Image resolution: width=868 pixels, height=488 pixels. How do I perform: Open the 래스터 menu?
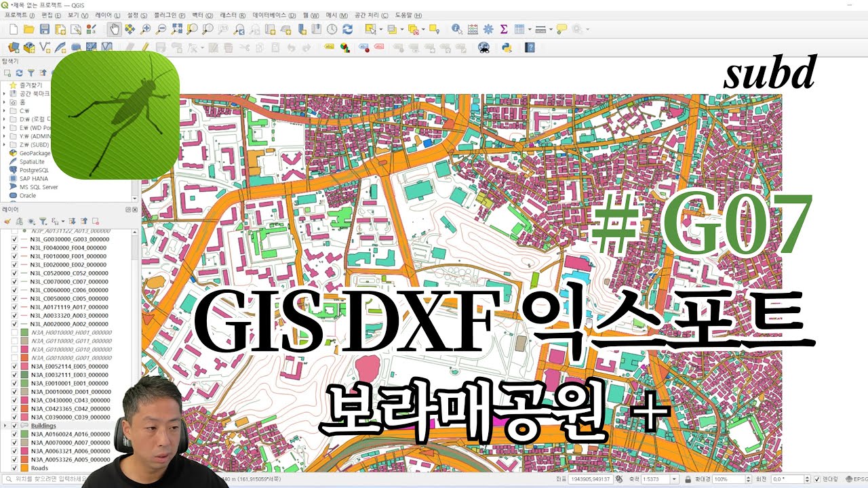[x=233, y=15]
